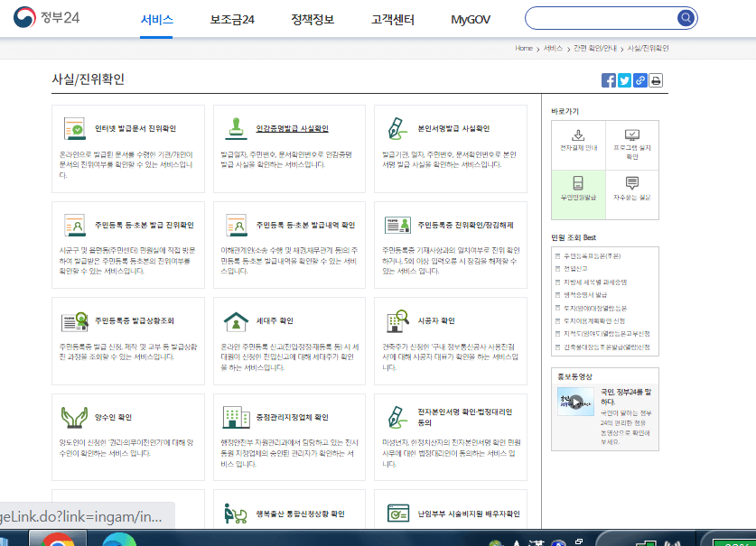Click the 전자본인서명 확인 pen icon
Screen dimensions: 756x546
pos(397,417)
